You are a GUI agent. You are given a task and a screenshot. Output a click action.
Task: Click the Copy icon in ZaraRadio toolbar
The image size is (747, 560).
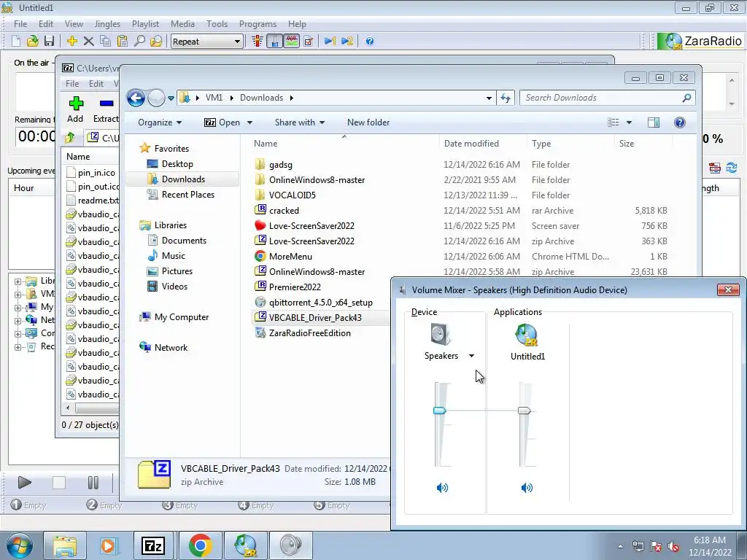[105, 42]
